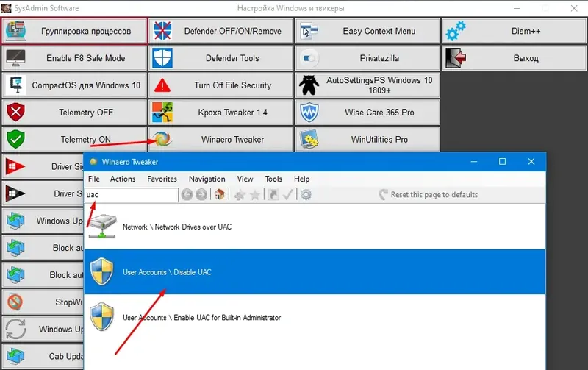Screen dimensions: 588x370
Task: Launch Dism++
Action: click(514, 31)
